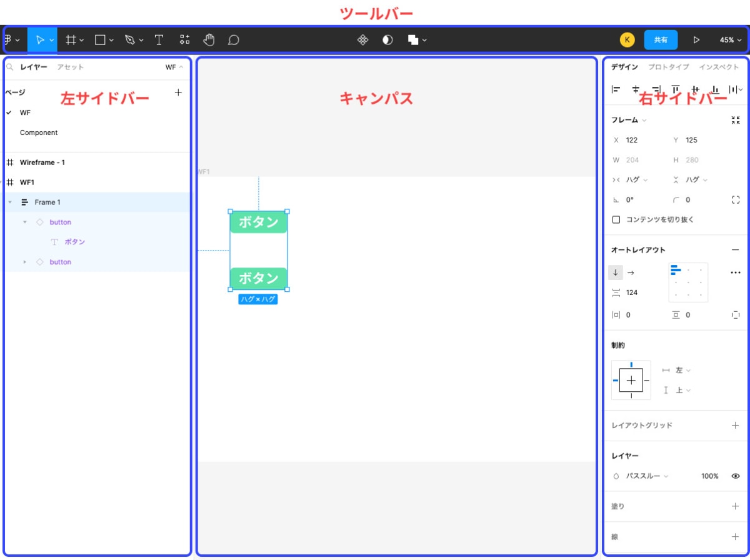The image size is (750, 560).
Task: Select the WF page
Action: click(25, 112)
